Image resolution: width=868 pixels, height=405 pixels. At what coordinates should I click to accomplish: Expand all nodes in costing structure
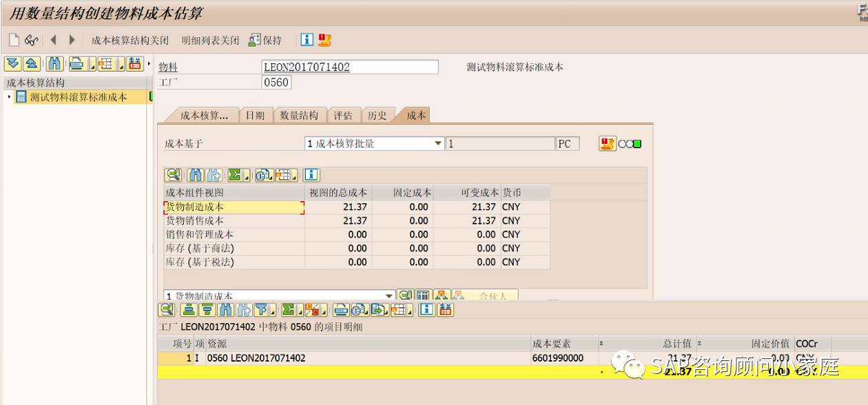12,64
